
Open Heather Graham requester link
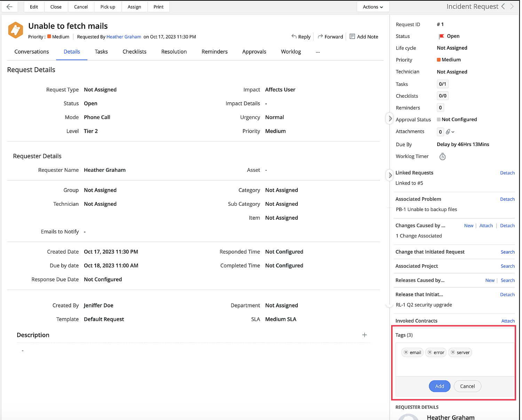(124, 37)
